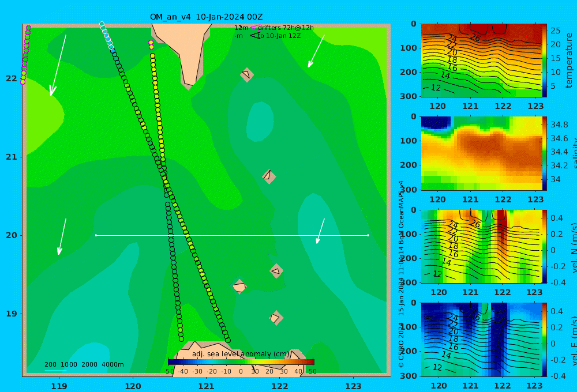The height and width of the screenshot is (392, 577).
Task: Select legend text drifters 72h@12h
Action: (286, 28)
